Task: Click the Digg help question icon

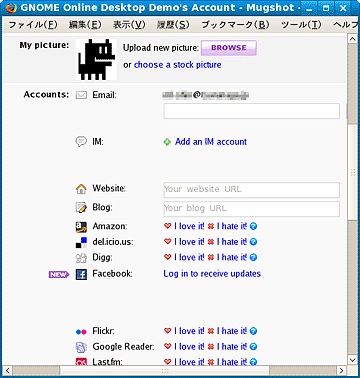Action: pos(253,258)
